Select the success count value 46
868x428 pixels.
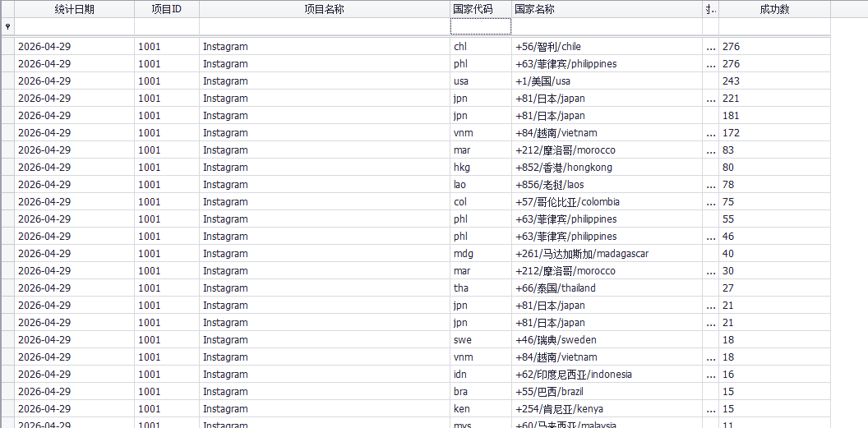click(x=774, y=236)
